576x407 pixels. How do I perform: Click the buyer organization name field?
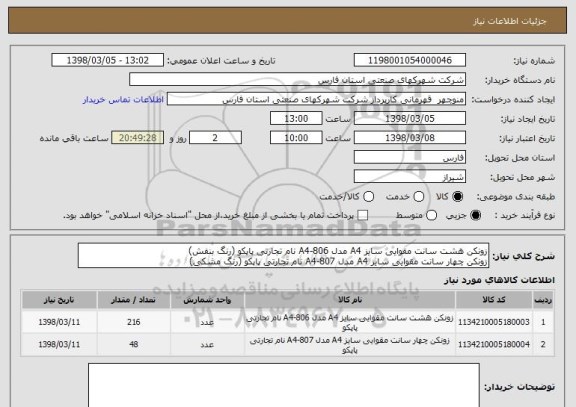click(x=298, y=80)
